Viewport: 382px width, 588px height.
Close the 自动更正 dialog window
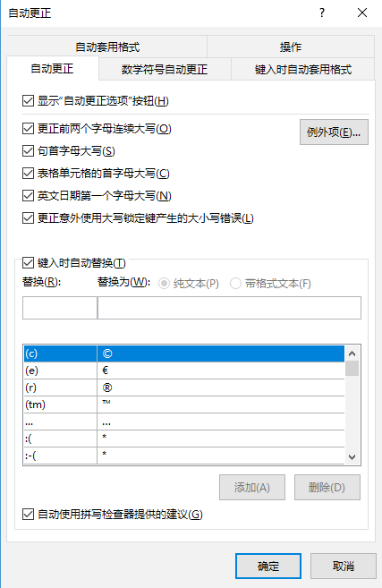[x=362, y=13]
